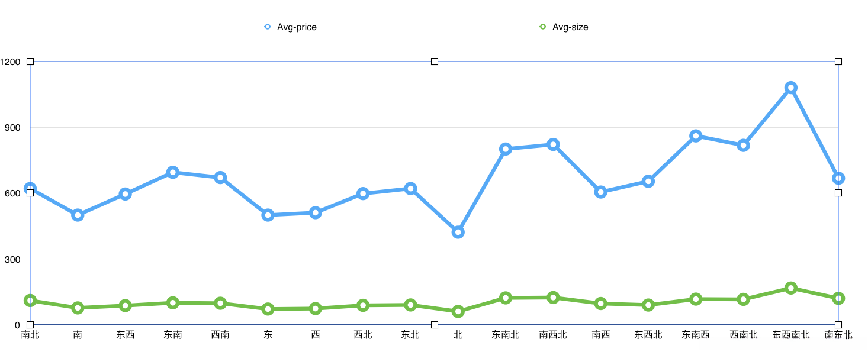Click the top-middle chart resize handle
Viewport: 868px width, 355px height.
[435, 62]
